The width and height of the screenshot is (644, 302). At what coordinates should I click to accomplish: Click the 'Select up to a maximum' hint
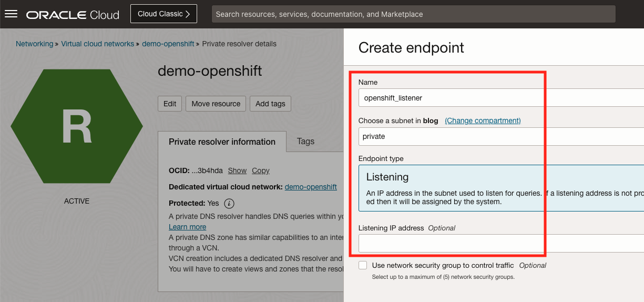(443, 277)
